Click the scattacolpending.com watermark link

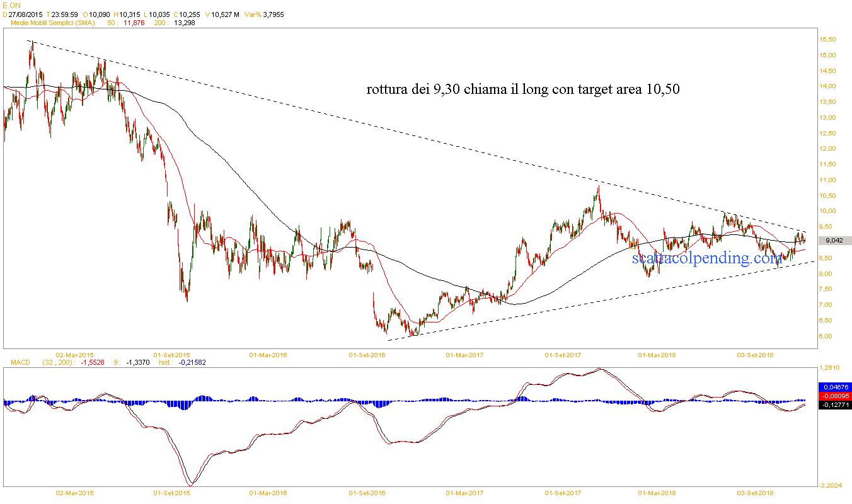(706, 258)
